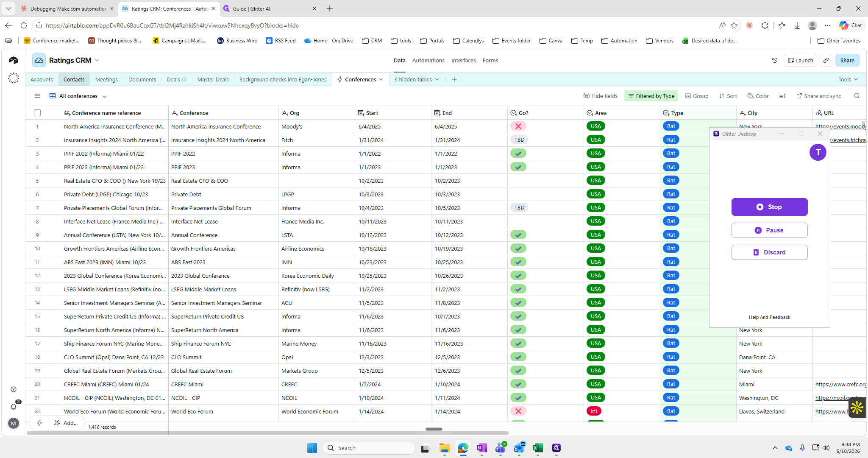Image resolution: width=868 pixels, height=458 pixels.
Task: Open browser extensions puzzle icon
Action: click(x=765, y=25)
